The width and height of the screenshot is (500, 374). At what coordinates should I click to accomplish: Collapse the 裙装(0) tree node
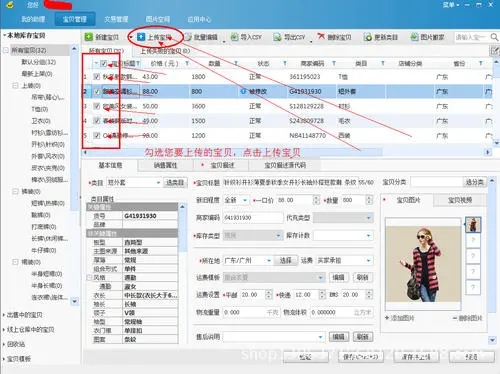coord(15,262)
